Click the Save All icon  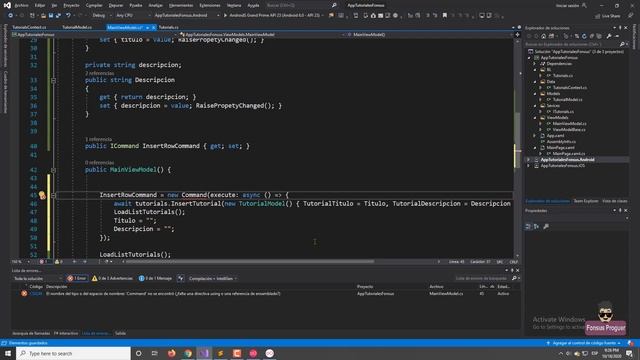[58, 16]
